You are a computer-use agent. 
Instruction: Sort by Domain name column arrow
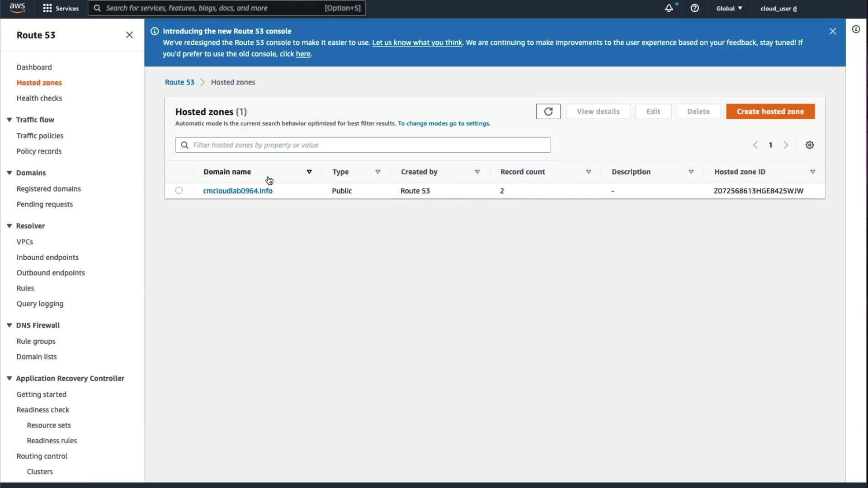[309, 172]
